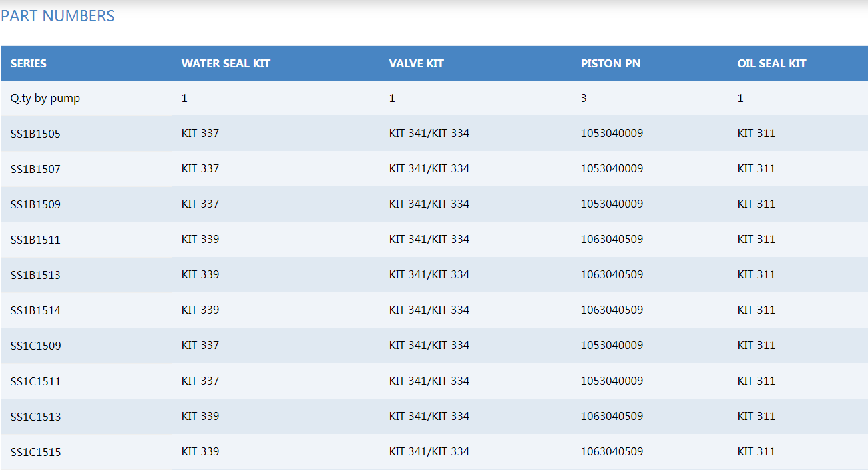Click piston number 1063040509 in SS1B1511 row

(612, 239)
